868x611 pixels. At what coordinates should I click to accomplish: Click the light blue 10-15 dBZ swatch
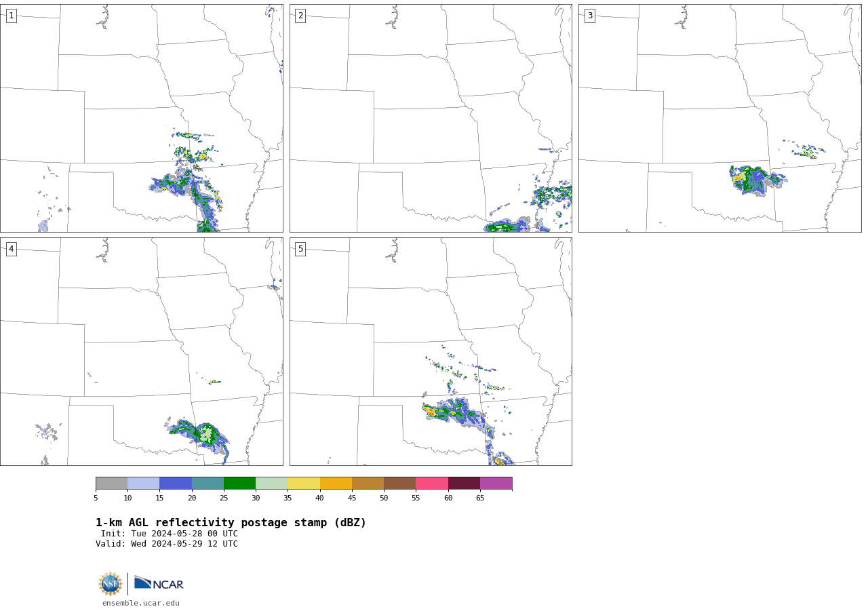[x=143, y=483]
